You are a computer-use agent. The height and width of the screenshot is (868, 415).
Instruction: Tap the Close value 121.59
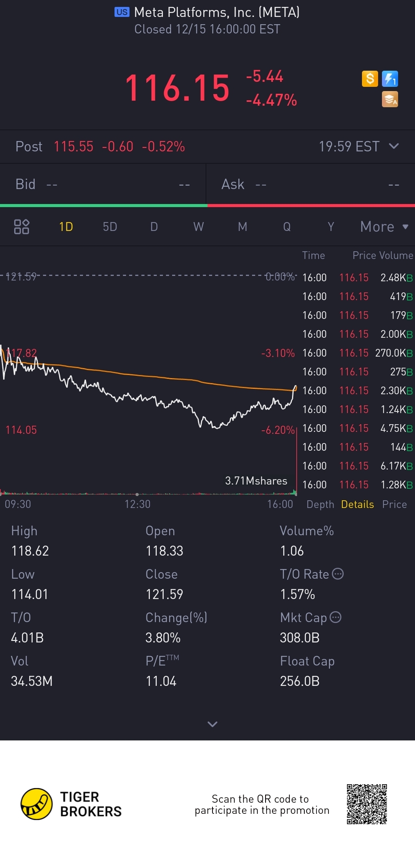point(164,594)
